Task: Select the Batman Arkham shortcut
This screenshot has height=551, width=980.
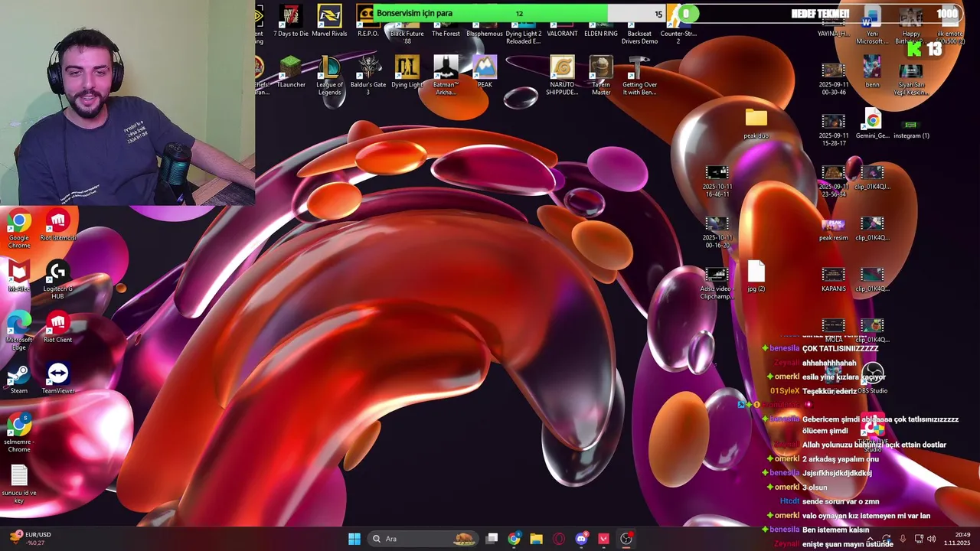Action: pyautogui.click(x=446, y=76)
